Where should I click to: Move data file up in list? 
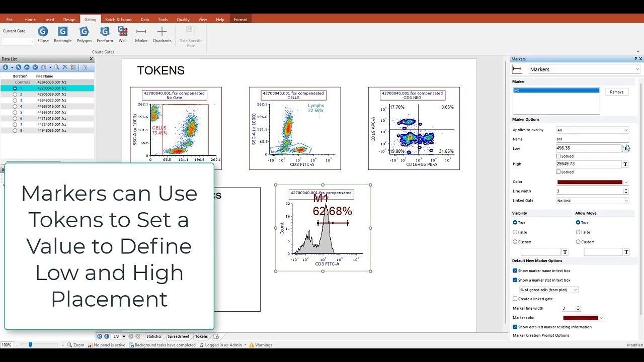[x=27, y=67]
